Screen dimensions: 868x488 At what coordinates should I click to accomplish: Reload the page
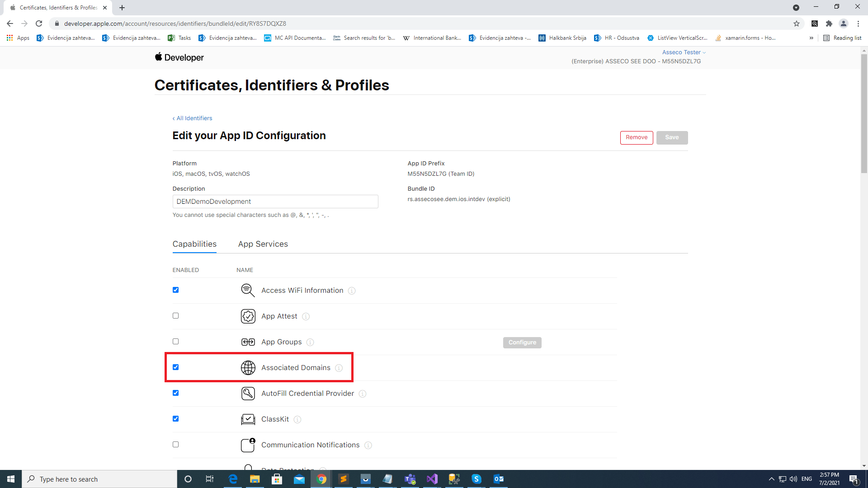click(39, 23)
